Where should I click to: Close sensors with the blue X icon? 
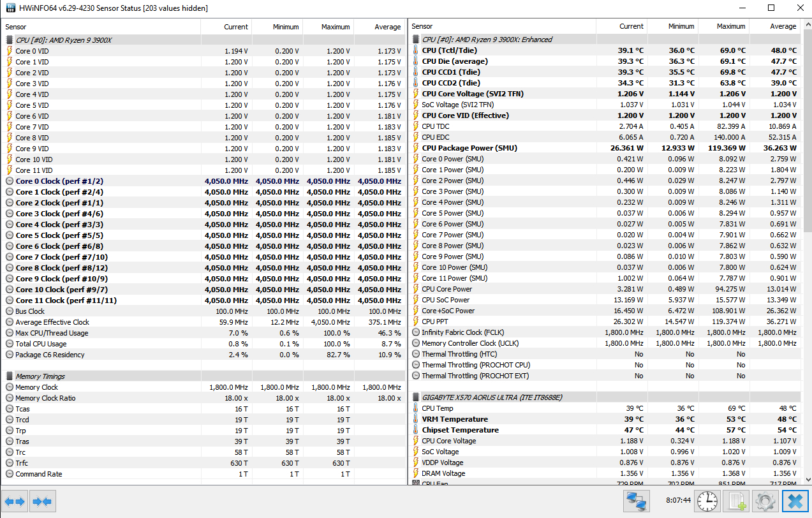click(x=795, y=501)
